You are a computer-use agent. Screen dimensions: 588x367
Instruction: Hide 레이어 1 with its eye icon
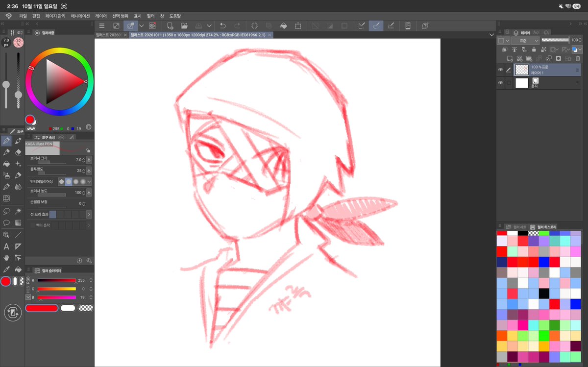(500, 70)
